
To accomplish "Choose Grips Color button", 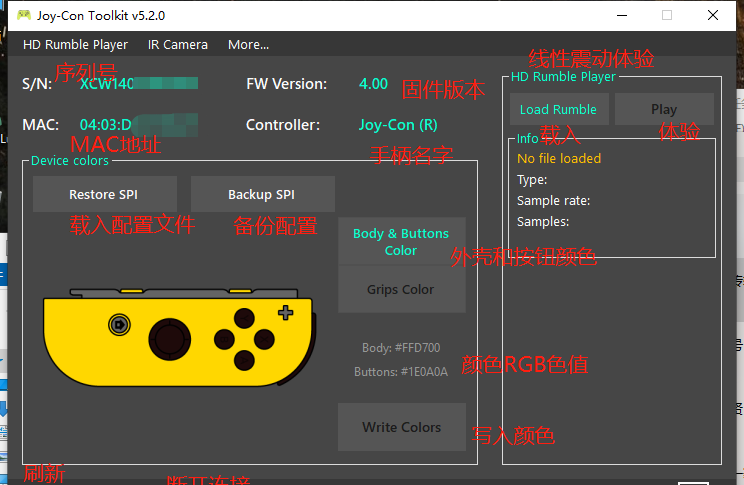I will click(x=401, y=289).
